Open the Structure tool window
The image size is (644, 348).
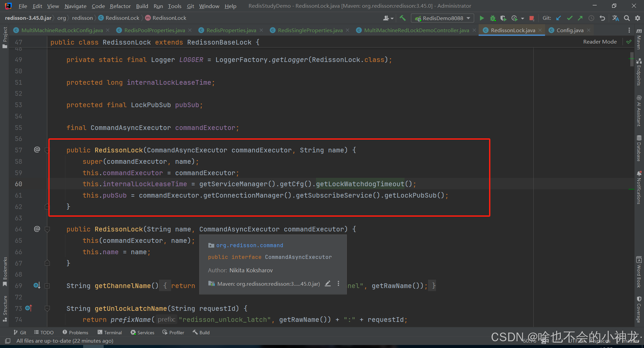[x=5, y=309]
